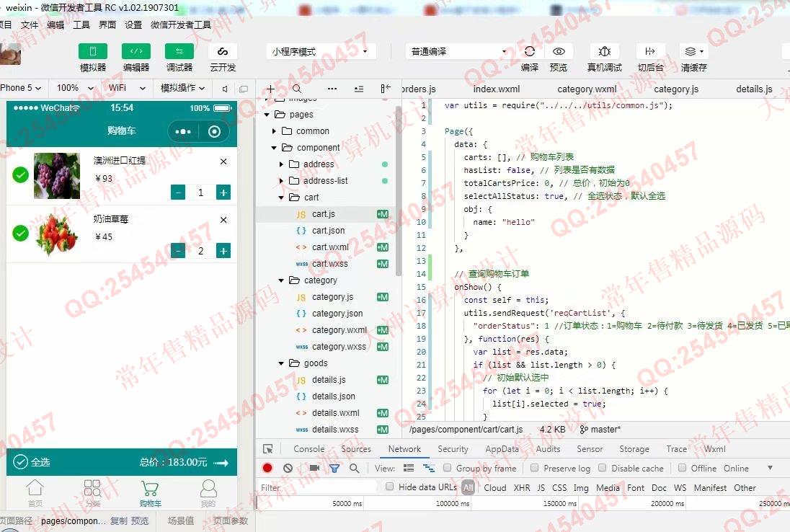The height and width of the screenshot is (532, 790).
Task: Filter network requests by XHR
Action: 521,487
